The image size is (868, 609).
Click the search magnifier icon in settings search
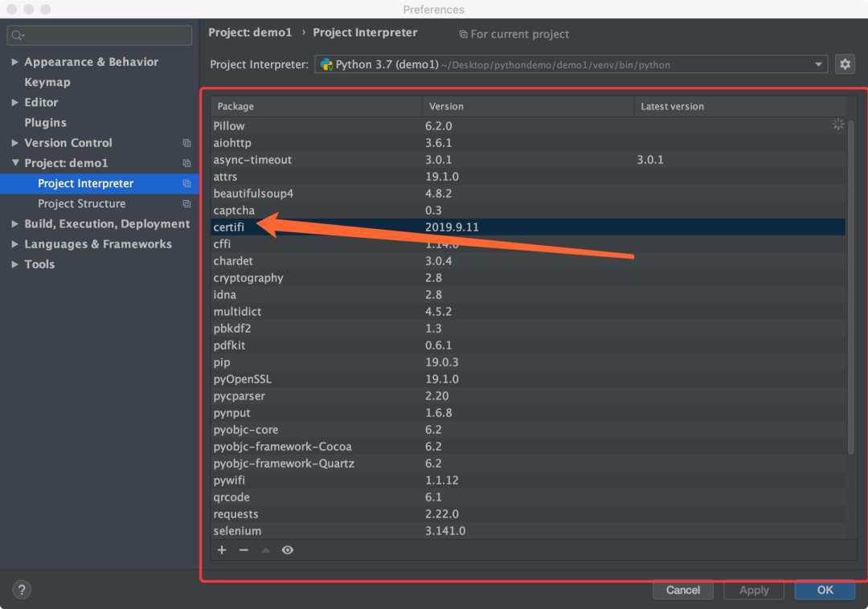(x=18, y=35)
